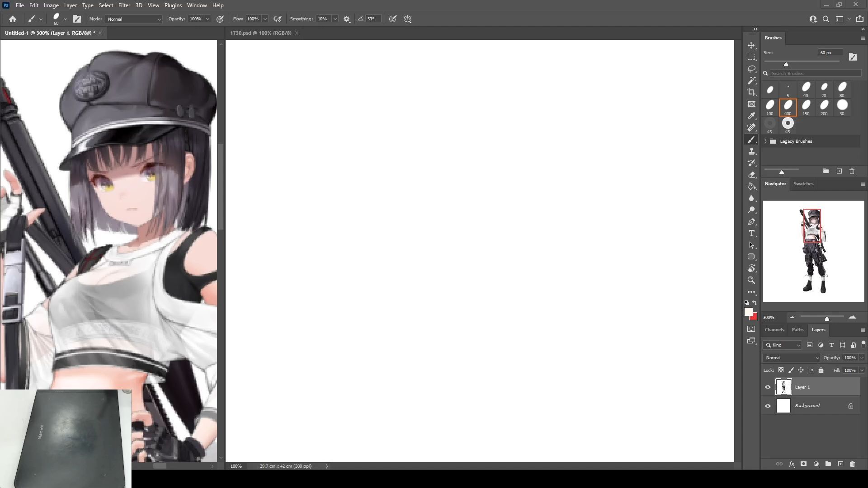Switch to the Swatches tab
Screen dimensions: 868x488
(803, 183)
